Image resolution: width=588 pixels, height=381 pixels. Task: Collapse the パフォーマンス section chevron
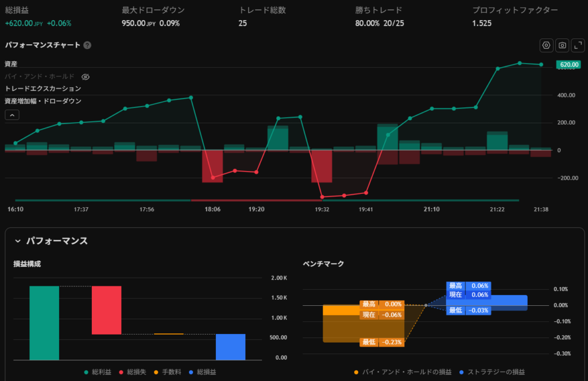pos(18,241)
